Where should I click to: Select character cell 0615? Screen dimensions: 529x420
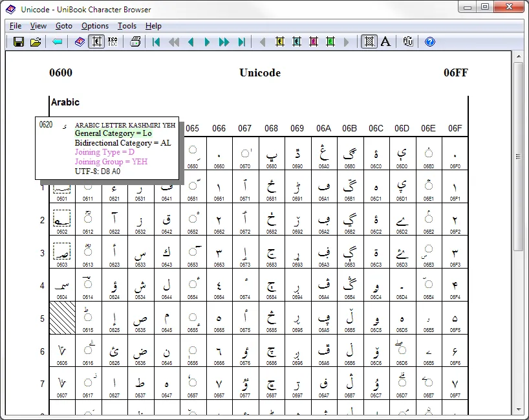88,318
